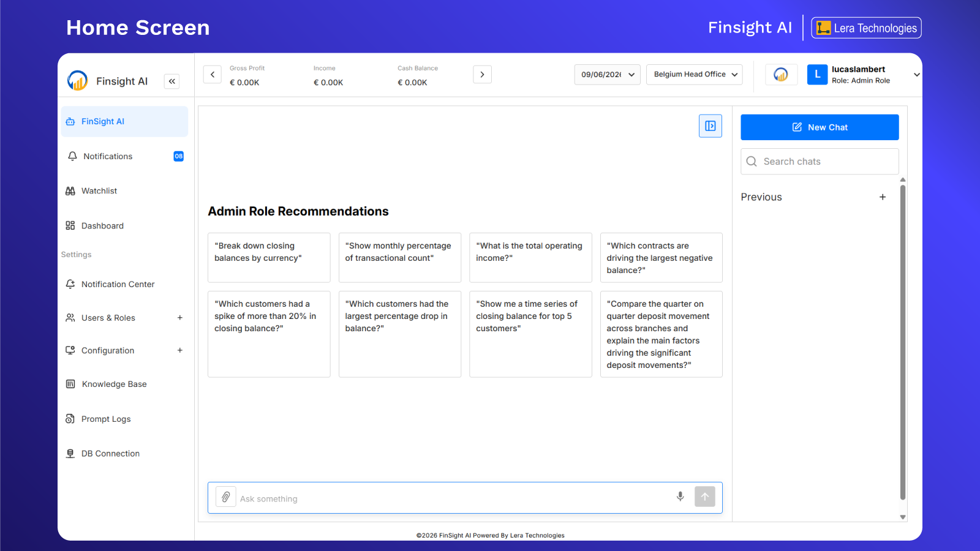Expand Previous chats plus icon

coord(883,197)
